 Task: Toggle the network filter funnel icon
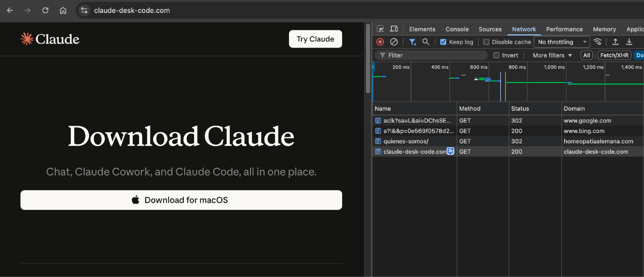tap(412, 42)
